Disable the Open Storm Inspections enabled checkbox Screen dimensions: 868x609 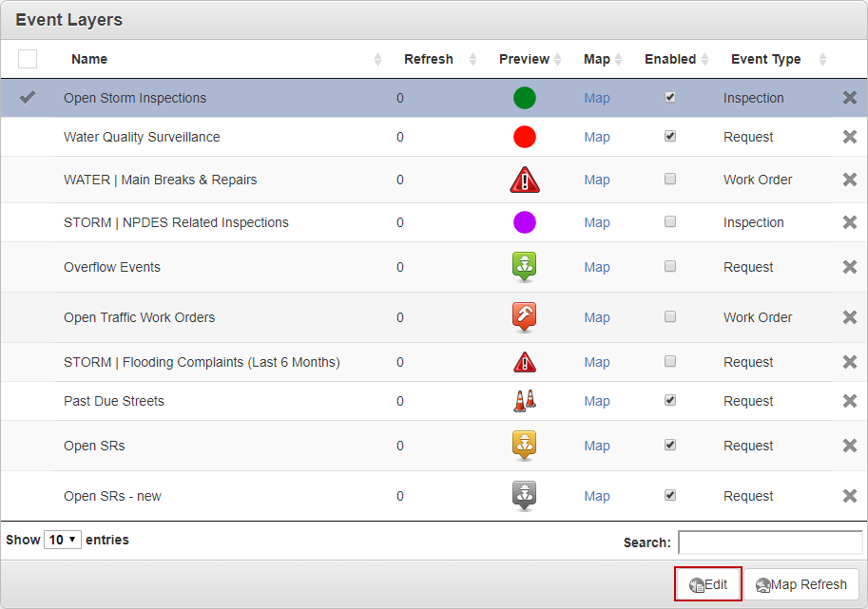670,97
